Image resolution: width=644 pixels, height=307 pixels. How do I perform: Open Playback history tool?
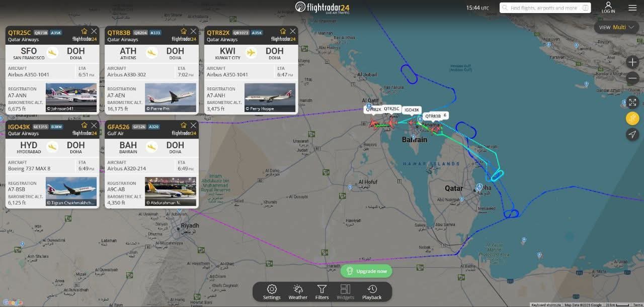(x=372, y=292)
